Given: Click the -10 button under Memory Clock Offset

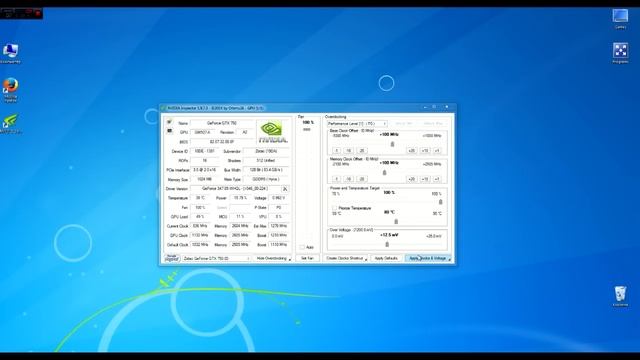Looking at the screenshot, I should pyautogui.click(x=349, y=179).
